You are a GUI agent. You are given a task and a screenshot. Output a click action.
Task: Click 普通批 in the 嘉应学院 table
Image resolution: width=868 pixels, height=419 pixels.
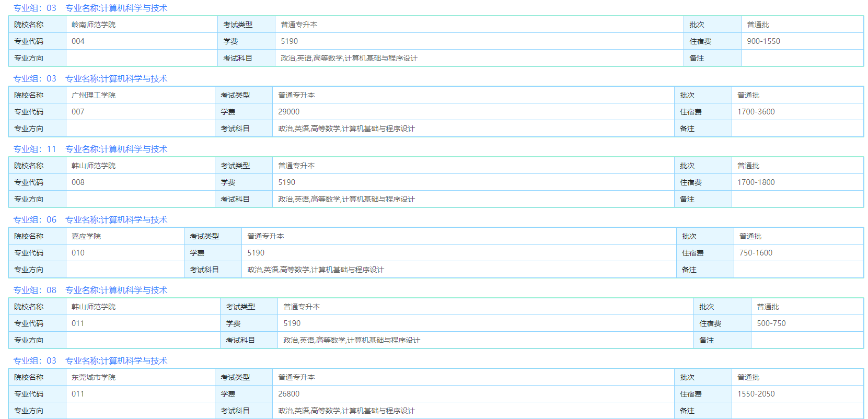coord(750,236)
